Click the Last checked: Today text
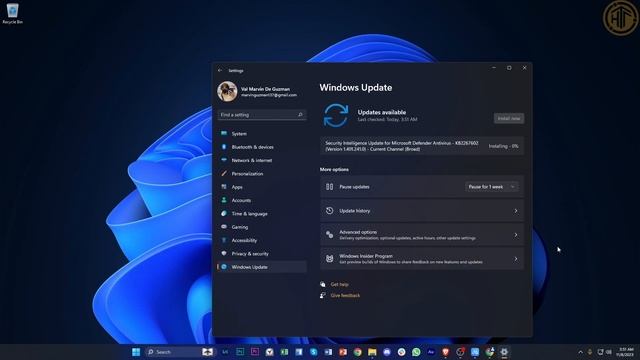640x360 pixels. pos(387,120)
